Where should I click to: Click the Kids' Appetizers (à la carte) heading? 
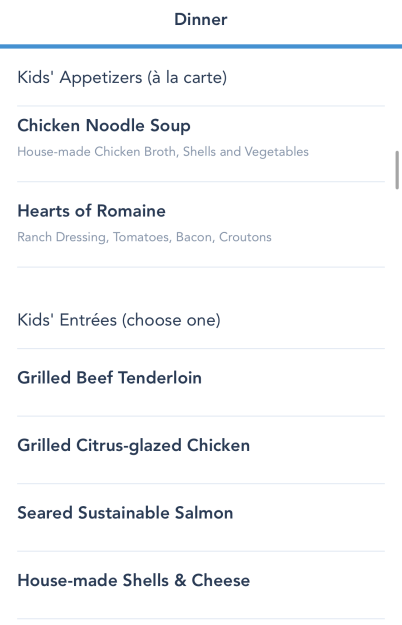122,77
